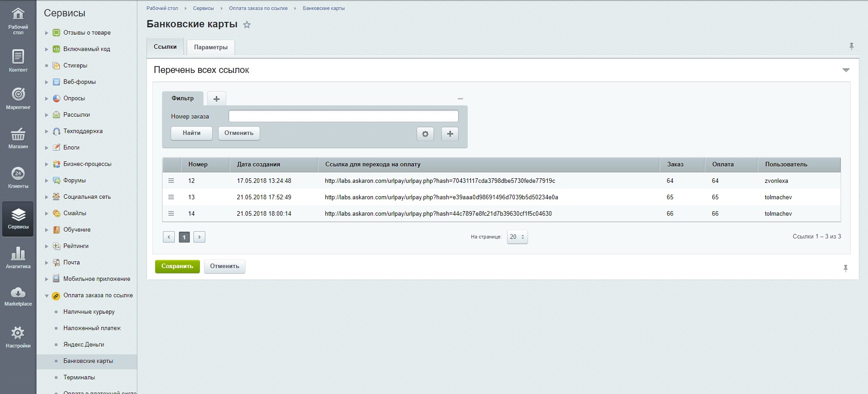Expand the Включаемый код tree node
Screen dimensions: 868x394
[47, 49]
